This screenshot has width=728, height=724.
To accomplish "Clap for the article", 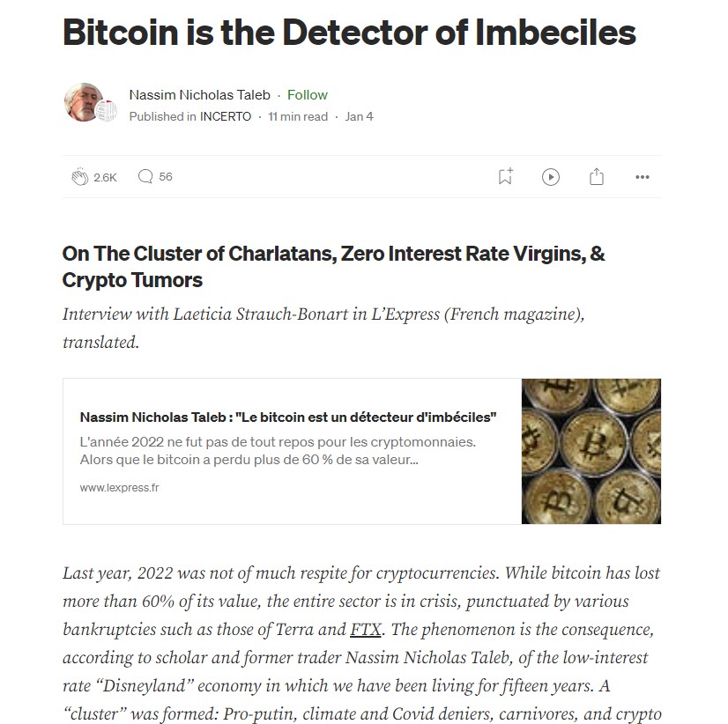I will [80, 177].
